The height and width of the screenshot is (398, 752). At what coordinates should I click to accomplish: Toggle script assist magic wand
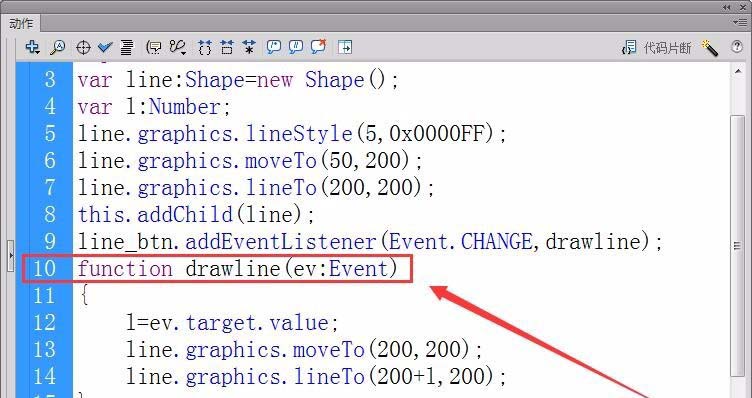[710, 47]
